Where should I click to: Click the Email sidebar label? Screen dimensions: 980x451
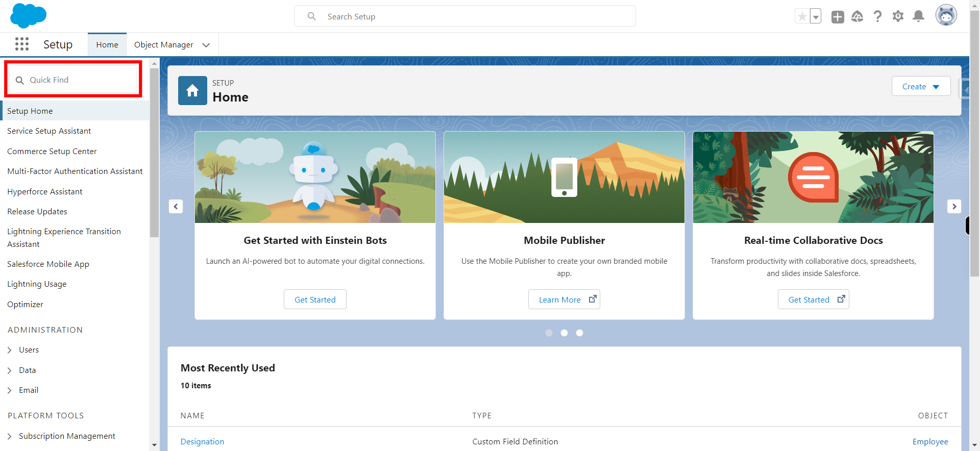coord(29,390)
